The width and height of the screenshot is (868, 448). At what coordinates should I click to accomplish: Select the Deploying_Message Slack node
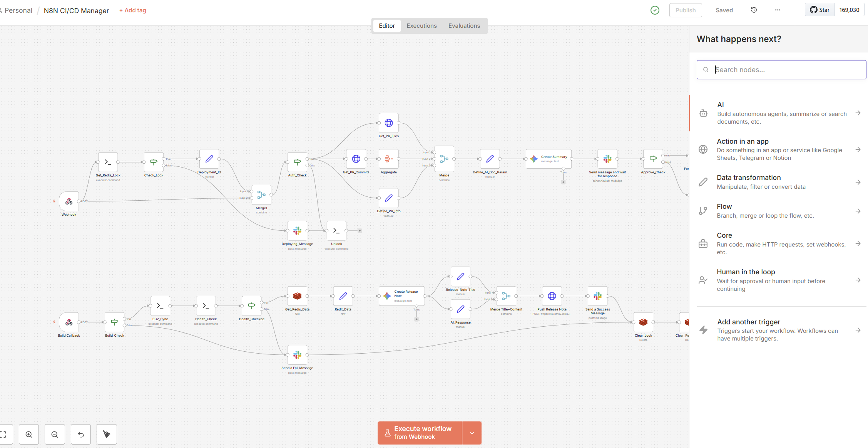point(297,231)
